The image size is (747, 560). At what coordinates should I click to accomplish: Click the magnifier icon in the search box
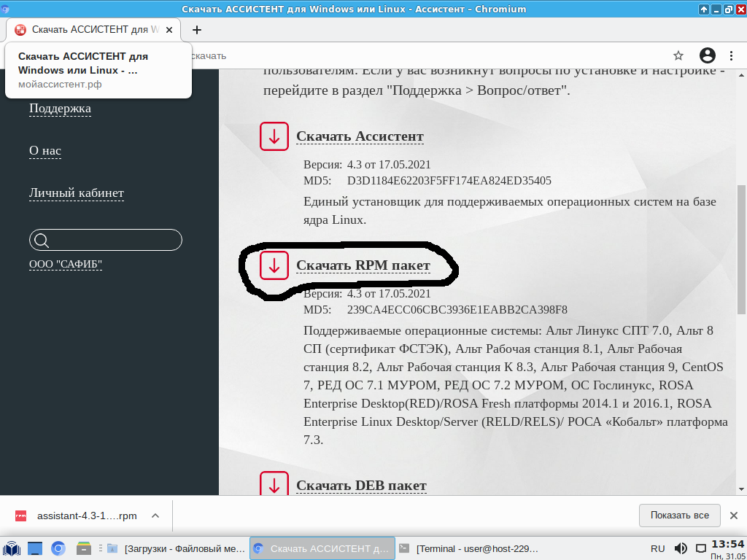tap(42, 241)
